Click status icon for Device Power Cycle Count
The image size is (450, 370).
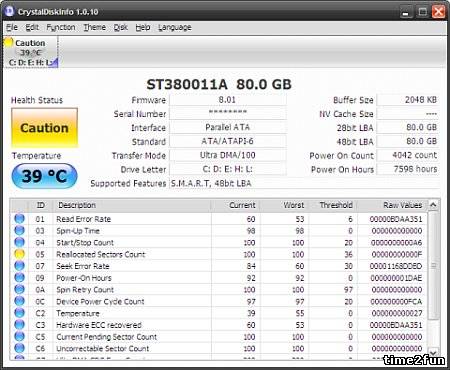tap(20, 301)
